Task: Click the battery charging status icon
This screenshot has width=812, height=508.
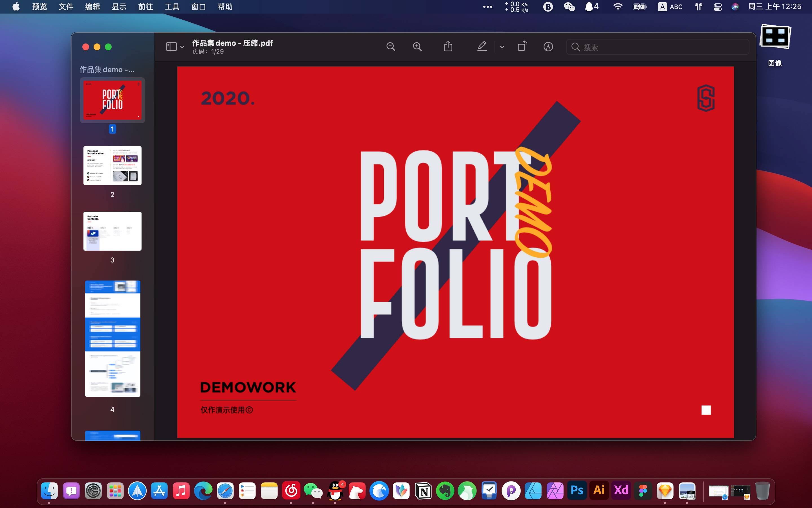Action: coord(639,7)
